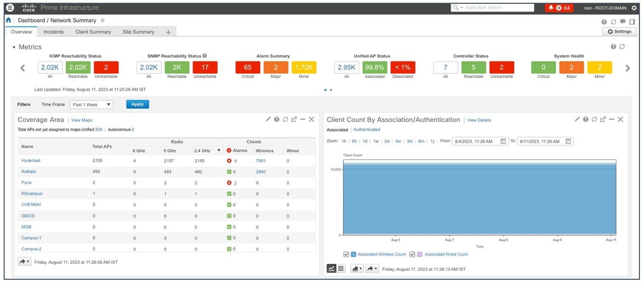
Task: Detach the Coverage Area dashlet to new window
Action: click(294, 119)
